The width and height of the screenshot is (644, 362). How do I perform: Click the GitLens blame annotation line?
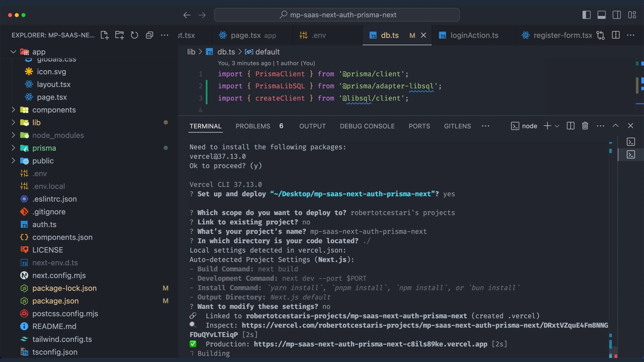tap(266, 63)
